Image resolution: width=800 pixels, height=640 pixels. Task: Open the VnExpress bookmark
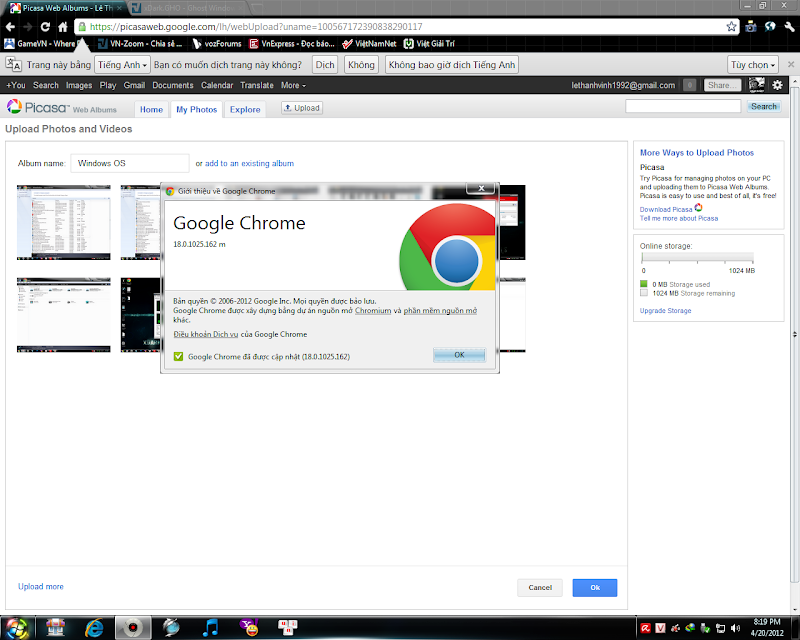point(291,44)
